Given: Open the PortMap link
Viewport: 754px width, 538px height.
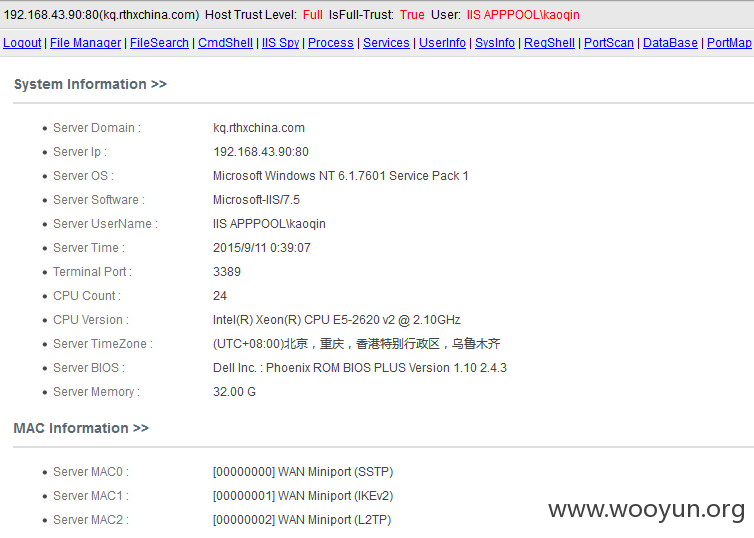Looking at the screenshot, I should [729, 43].
